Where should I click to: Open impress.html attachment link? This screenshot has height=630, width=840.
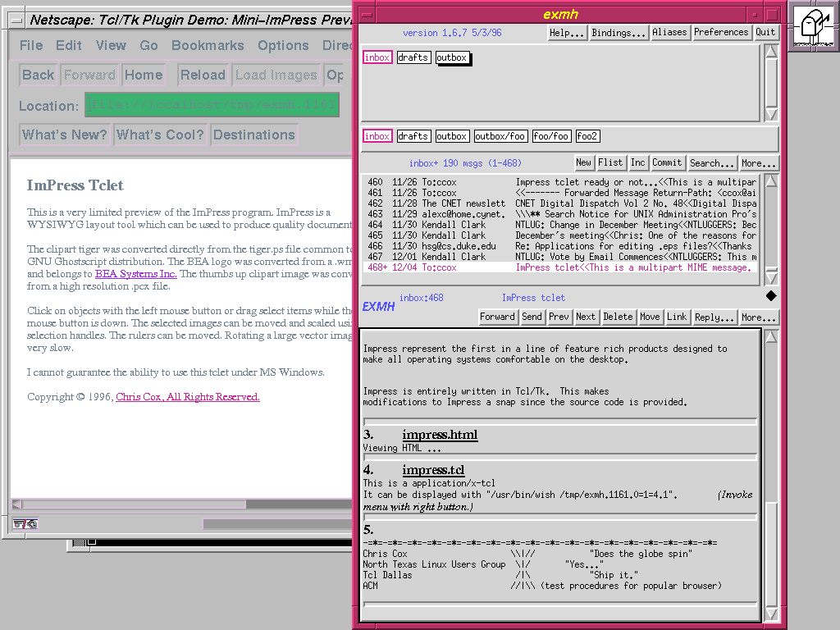[440, 435]
